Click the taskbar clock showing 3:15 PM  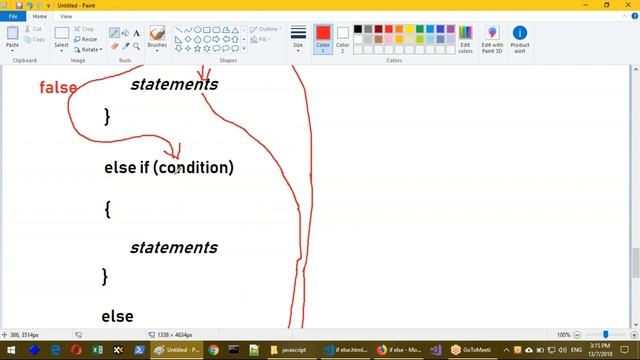[x=600, y=350]
